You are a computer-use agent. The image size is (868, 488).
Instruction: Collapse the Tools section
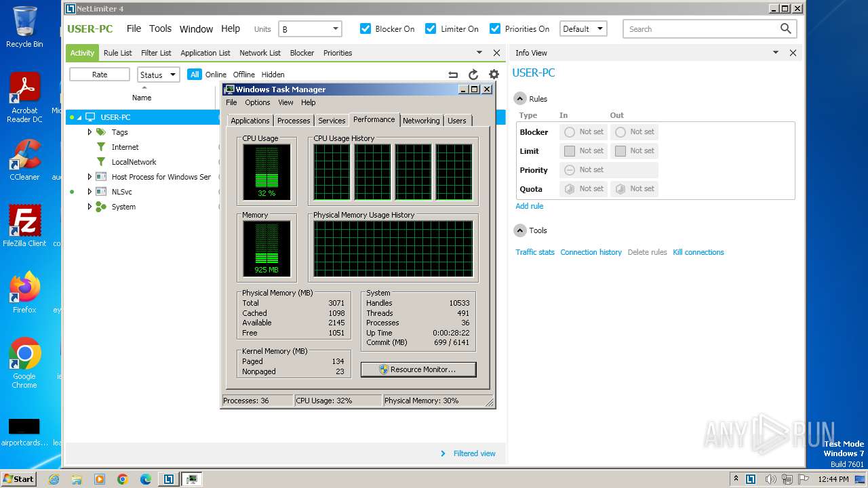[x=520, y=230]
